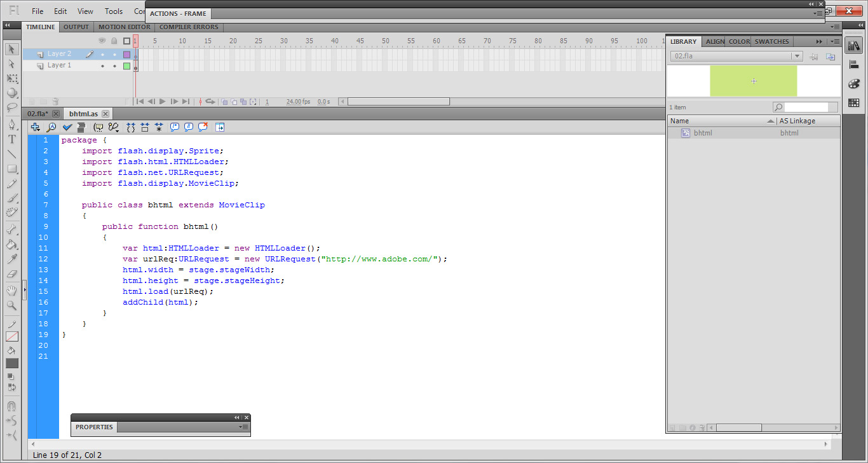
Task: Select the Zoom magnifier tool
Action: 11,305
